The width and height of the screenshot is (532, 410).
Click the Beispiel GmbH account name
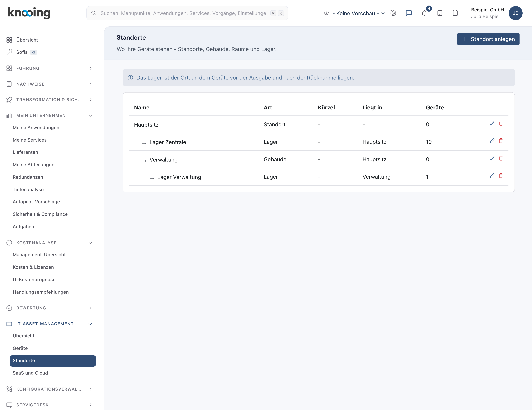487,10
